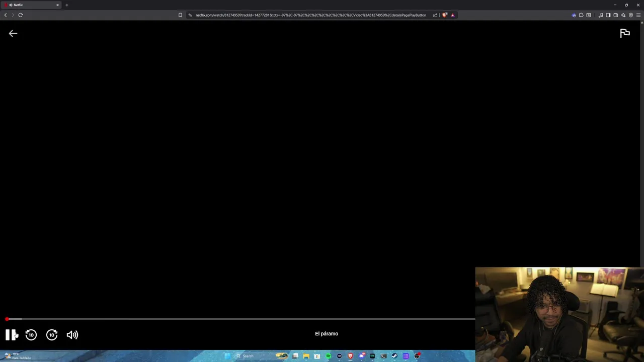Go back in browser history
This screenshot has width=644, height=362.
tap(6, 15)
